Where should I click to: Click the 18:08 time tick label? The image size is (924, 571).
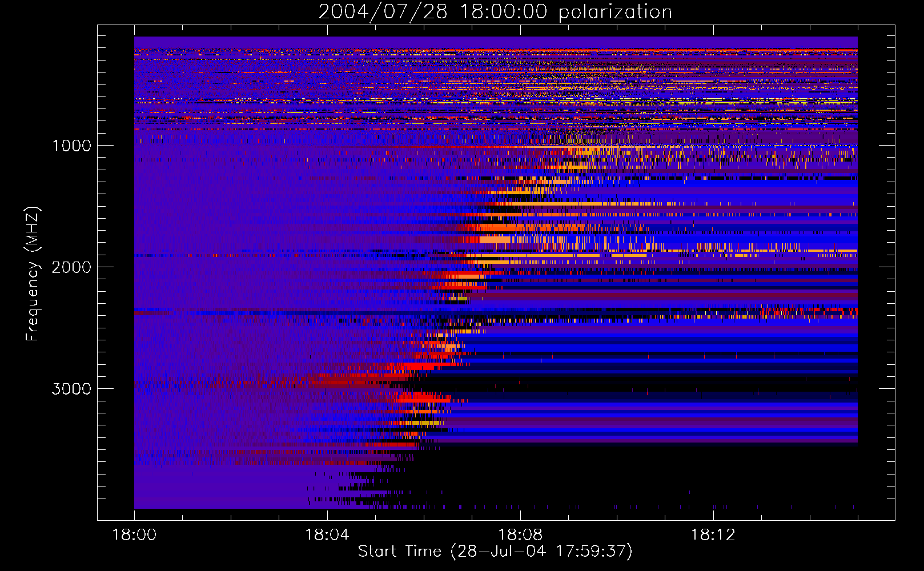pyautogui.click(x=520, y=535)
